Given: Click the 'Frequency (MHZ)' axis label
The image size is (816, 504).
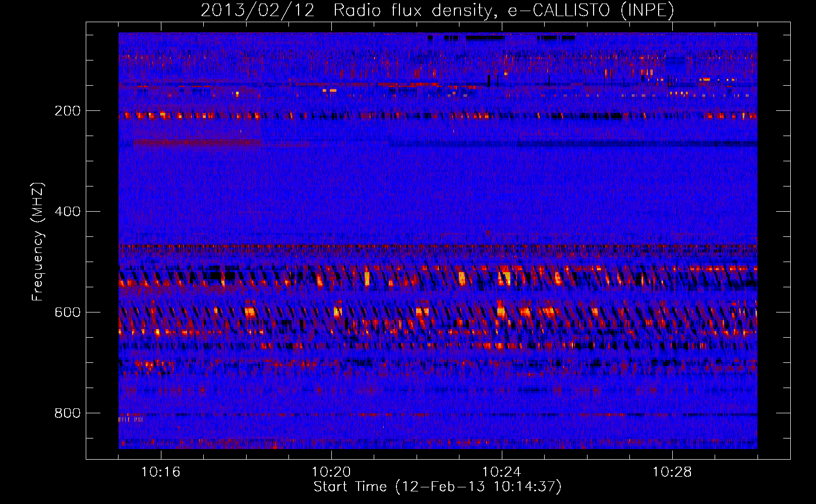Looking at the screenshot, I should pyautogui.click(x=38, y=242).
